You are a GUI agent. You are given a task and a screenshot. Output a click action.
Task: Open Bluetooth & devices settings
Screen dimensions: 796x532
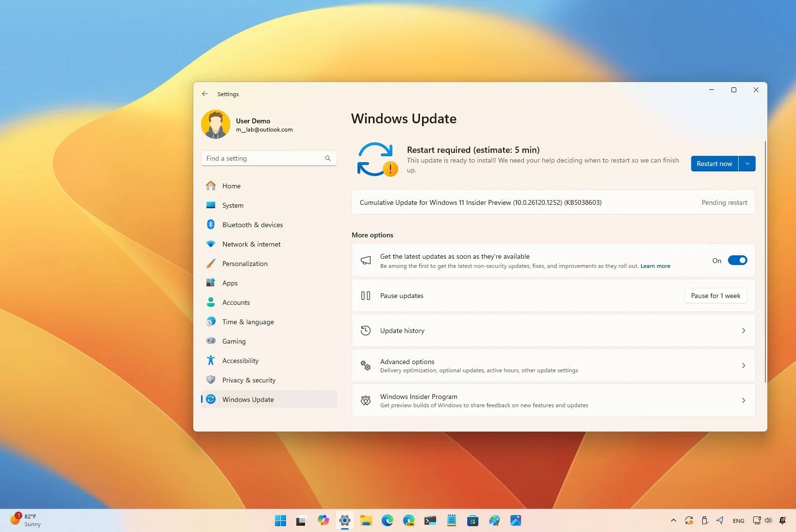pos(252,225)
